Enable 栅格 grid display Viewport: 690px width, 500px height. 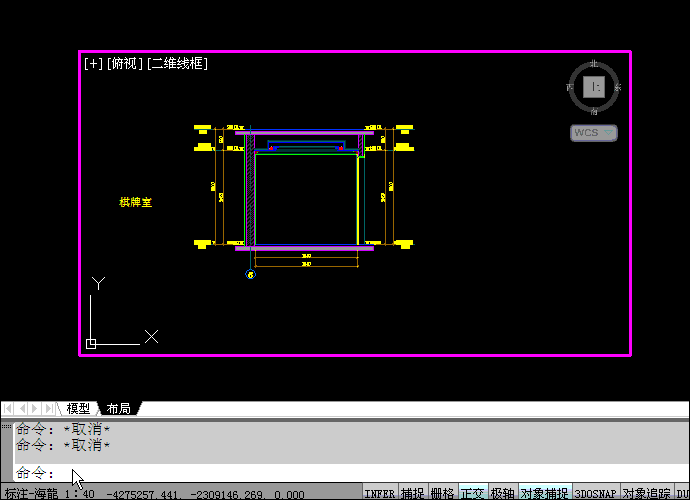442,493
